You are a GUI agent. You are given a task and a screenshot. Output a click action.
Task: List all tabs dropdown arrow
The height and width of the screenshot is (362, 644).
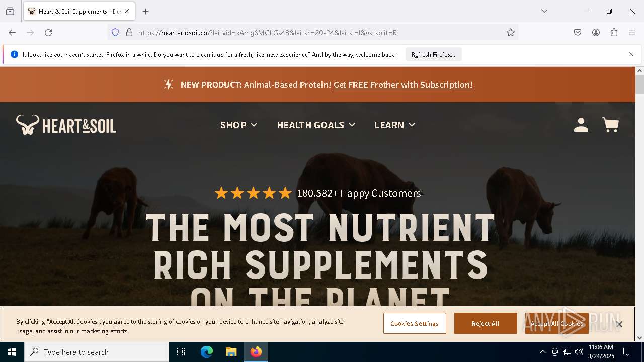[x=544, y=11]
